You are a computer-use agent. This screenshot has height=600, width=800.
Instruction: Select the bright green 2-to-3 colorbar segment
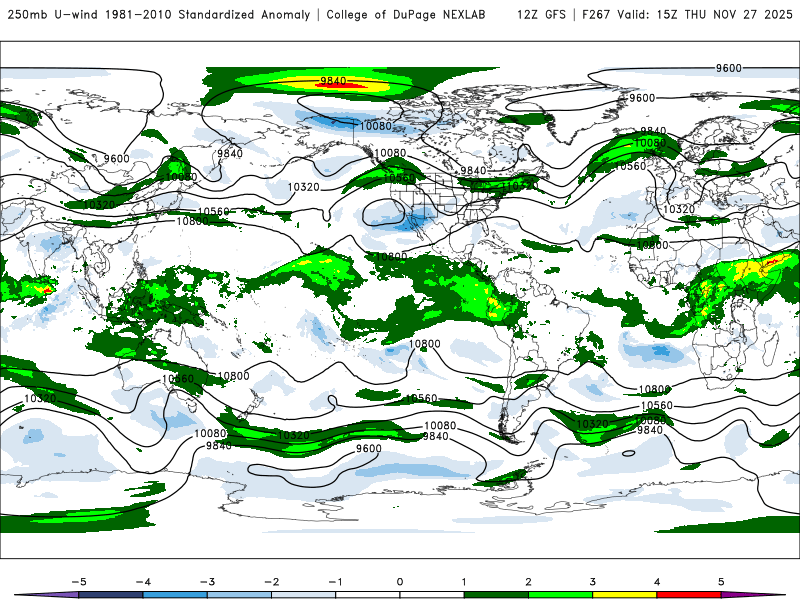tap(561, 595)
